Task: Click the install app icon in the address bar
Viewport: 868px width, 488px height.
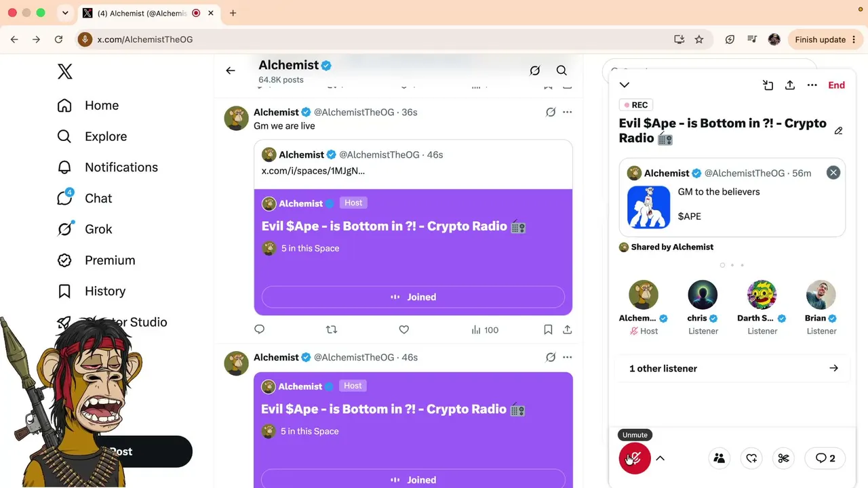Action: click(679, 39)
